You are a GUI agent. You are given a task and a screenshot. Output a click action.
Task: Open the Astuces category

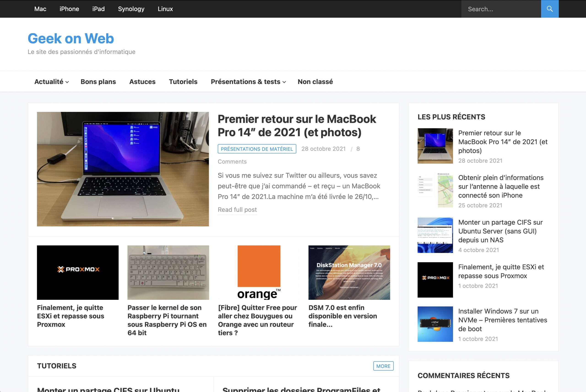tap(142, 82)
